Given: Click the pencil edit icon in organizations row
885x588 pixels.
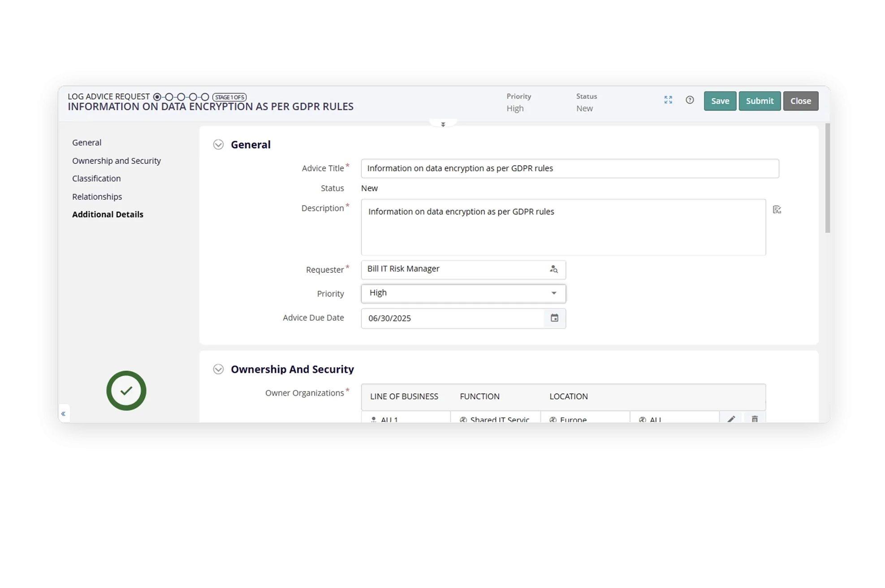Looking at the screenshot, I should 731,419.
